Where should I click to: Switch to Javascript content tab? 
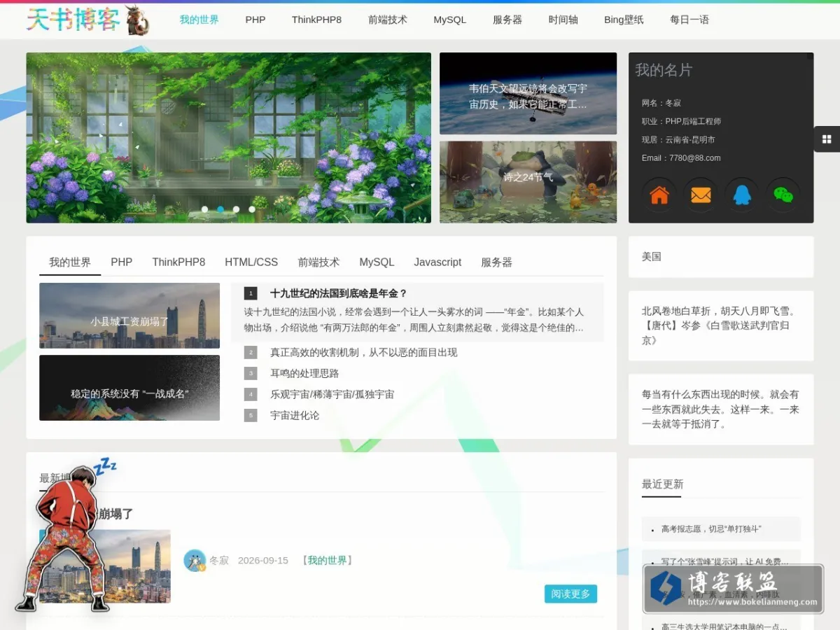(x=437, y=262)
